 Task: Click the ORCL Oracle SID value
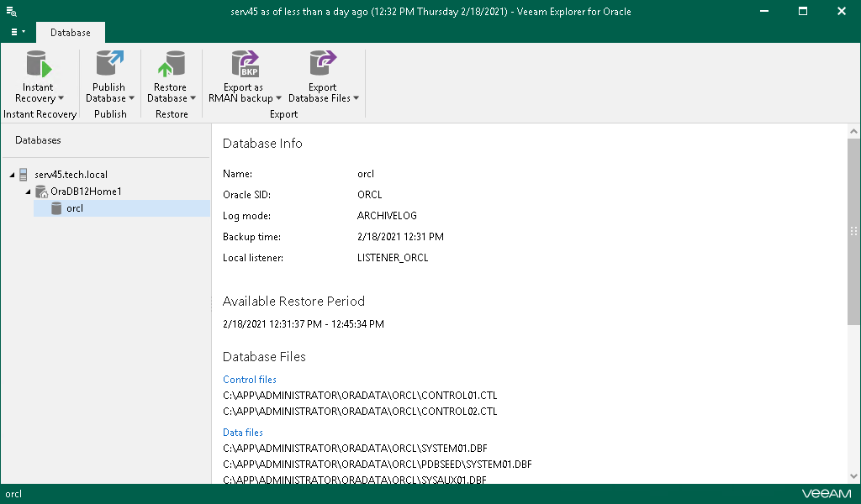pos(370,195)
